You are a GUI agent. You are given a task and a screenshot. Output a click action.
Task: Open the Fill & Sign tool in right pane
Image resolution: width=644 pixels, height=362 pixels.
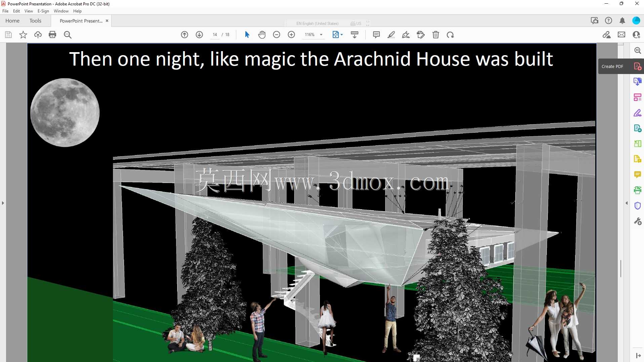point(638,113)
